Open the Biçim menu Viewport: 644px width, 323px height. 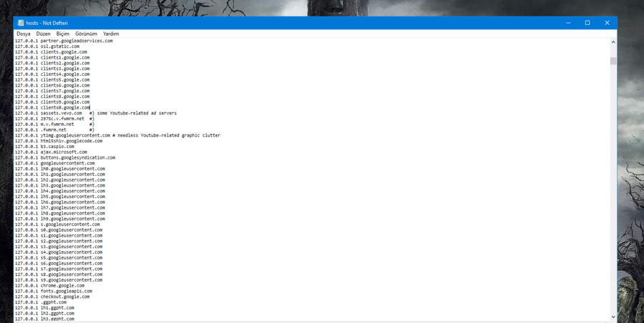tap(63, 34)
